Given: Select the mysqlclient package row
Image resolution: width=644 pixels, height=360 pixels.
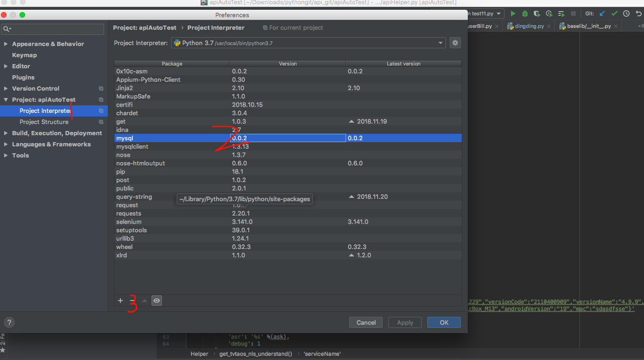Looking at the screenshot, I should tap(288, 146).
